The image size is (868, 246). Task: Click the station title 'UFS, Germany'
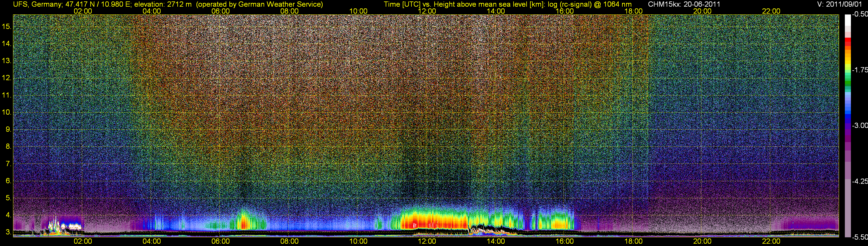coord(37,4)
